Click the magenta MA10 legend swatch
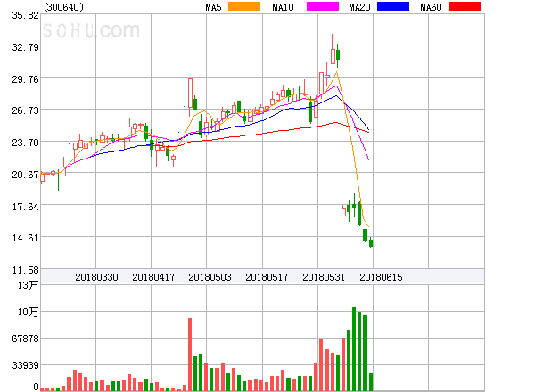Screen dimensions: 535x392 pyautogui.click(x=323, y=6)
